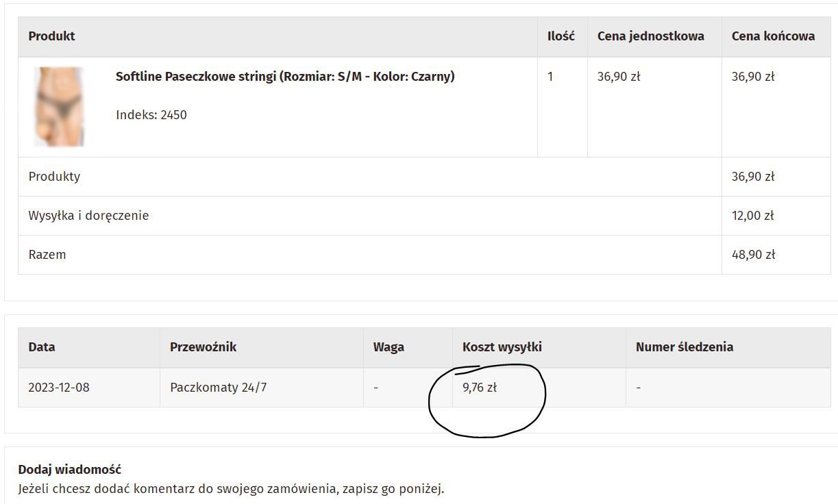Viewport: 838px width, 504px height.
Task: Click the Produkt column header
Action: coord(51,36)
